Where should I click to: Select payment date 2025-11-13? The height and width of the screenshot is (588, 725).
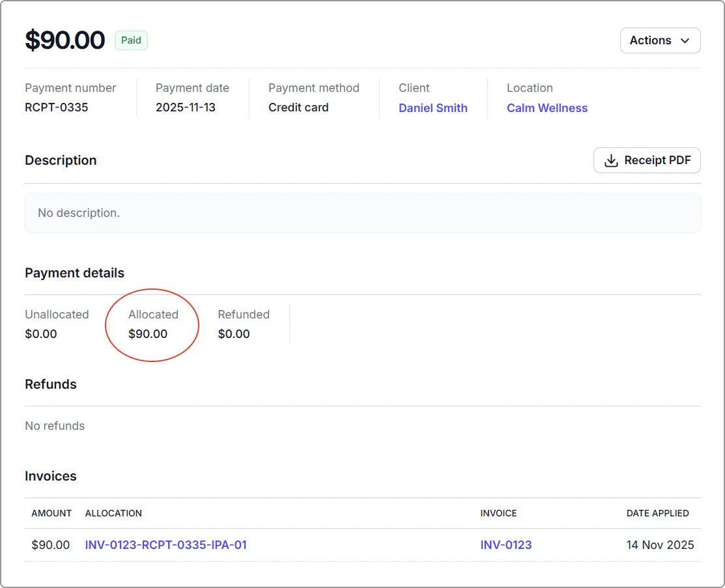click(x=186, y=107)
